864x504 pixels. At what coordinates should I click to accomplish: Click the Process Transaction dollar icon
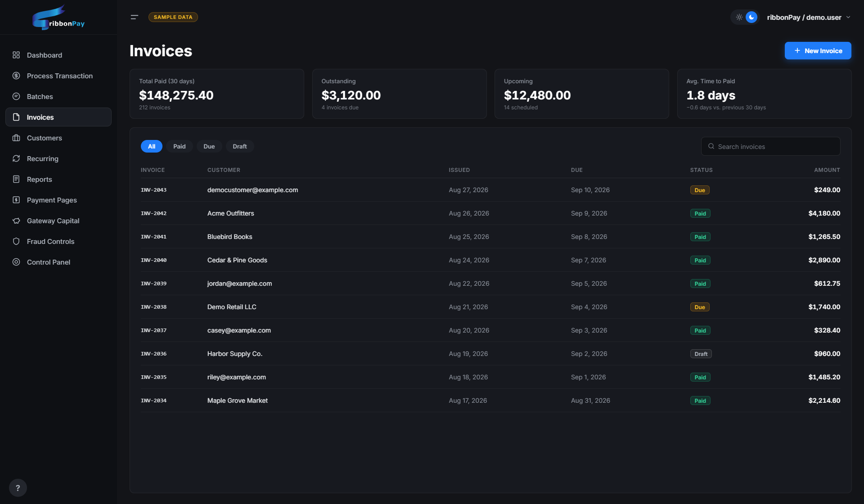[x=16, y=76]
